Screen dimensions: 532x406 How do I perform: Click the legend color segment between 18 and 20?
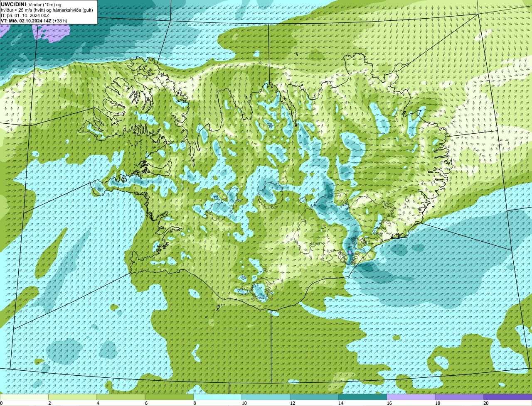coord(459,397)
